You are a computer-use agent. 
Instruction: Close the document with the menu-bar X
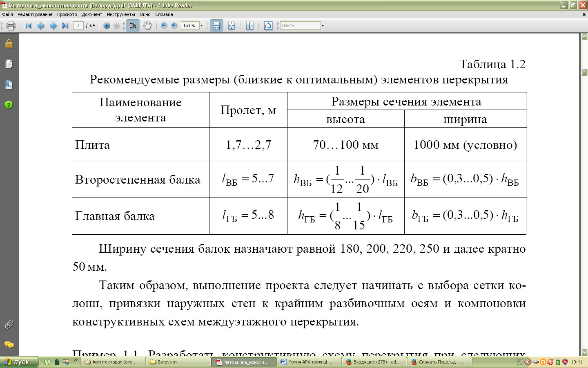point(584,14)
